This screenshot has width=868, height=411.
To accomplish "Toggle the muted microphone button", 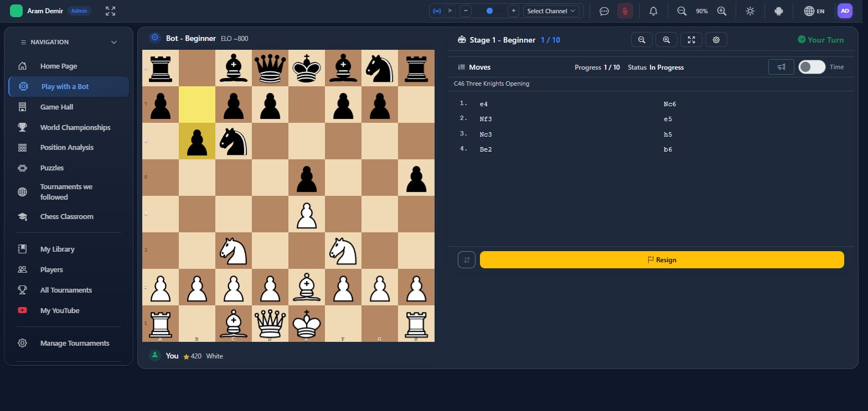I will click(626, 11).
